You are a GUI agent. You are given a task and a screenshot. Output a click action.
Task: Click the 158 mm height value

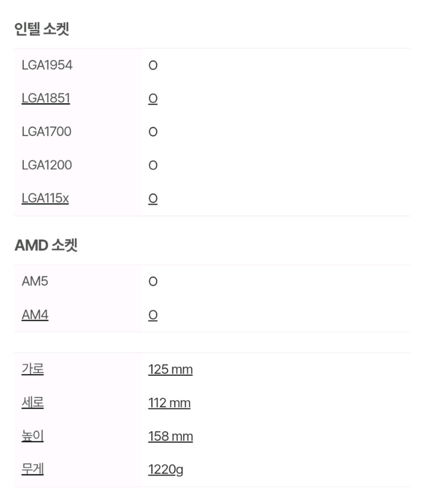(x=171, y=437)
